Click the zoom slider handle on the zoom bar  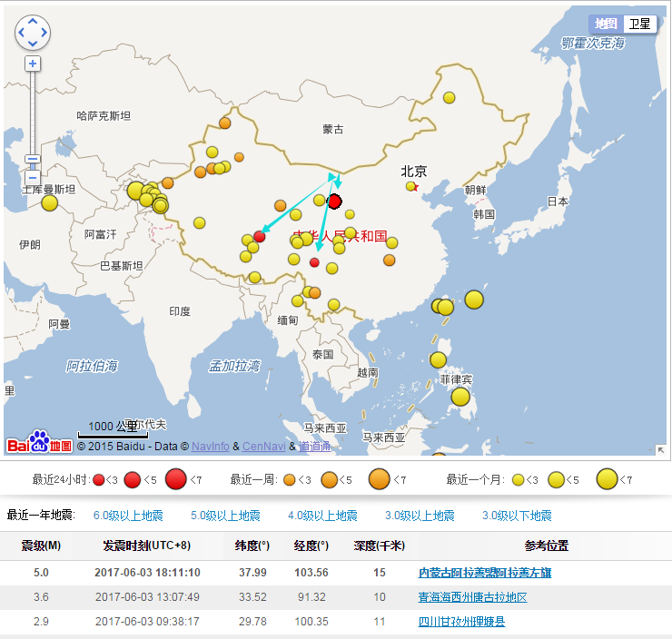[x=33, y=160]
